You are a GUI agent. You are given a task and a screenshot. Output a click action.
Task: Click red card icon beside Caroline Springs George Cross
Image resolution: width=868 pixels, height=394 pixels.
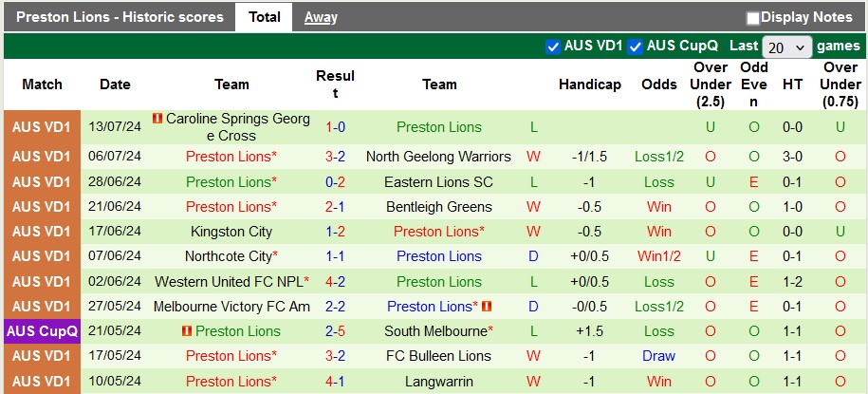(x=157, y=119)
